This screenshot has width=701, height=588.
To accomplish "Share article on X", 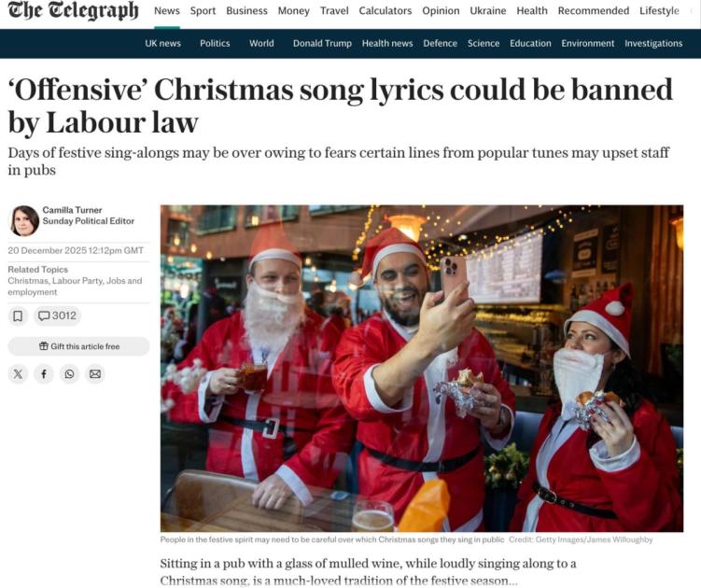I will [18, 374].
